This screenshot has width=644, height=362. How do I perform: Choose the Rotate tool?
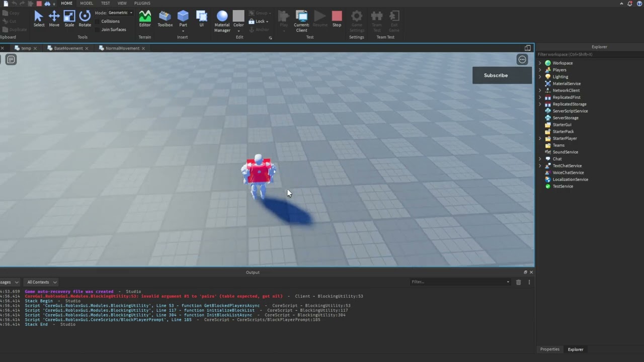(85, 19)
